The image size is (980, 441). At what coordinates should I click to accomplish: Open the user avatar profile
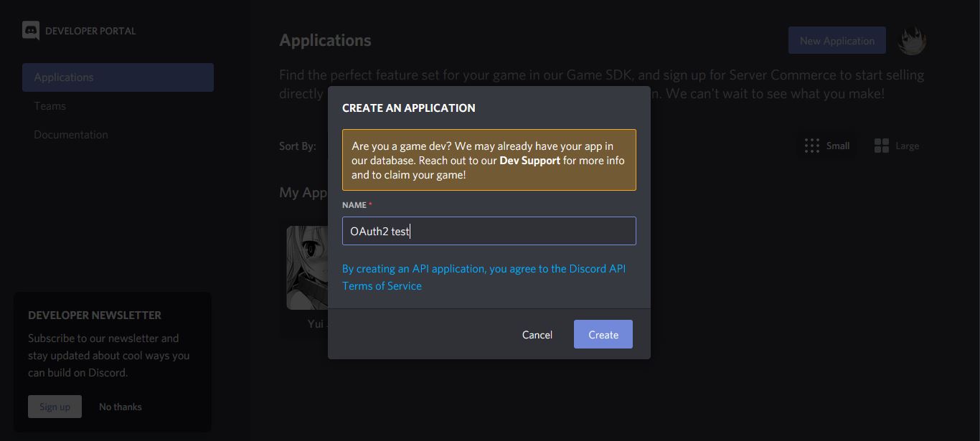pyautogui.click(x=912, y=41)
